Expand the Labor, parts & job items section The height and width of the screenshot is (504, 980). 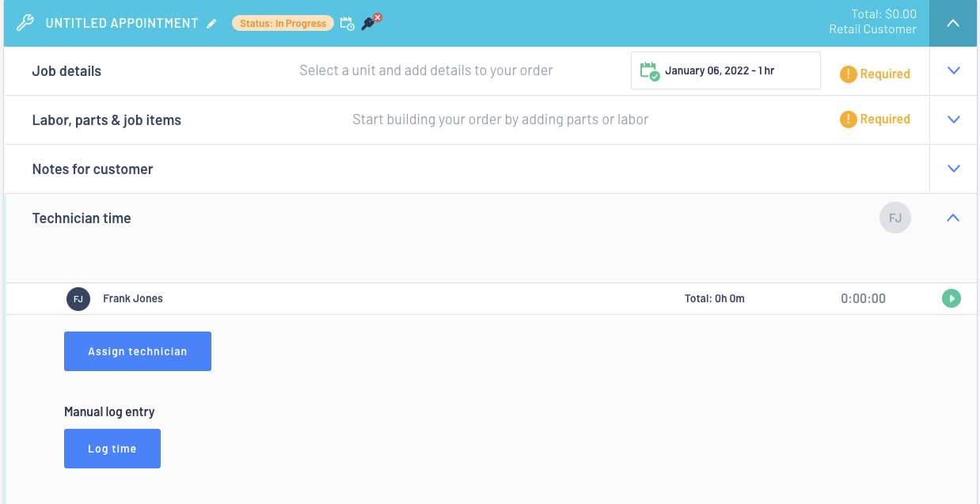953,119
